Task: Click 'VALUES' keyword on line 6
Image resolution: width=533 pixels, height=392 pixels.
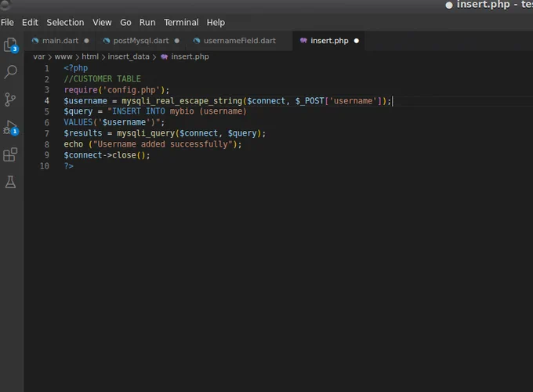Action: (78, 122)
